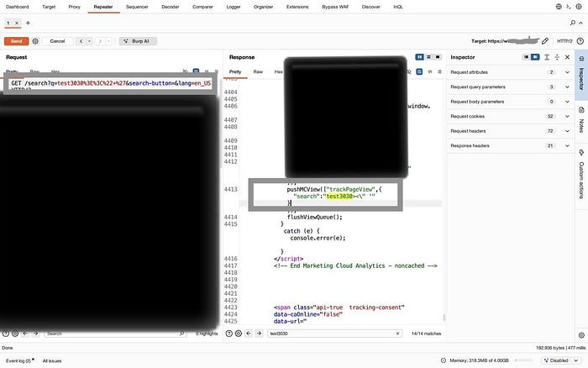
Task: Open send settings gear next to Send
Action: click(35, 41)
